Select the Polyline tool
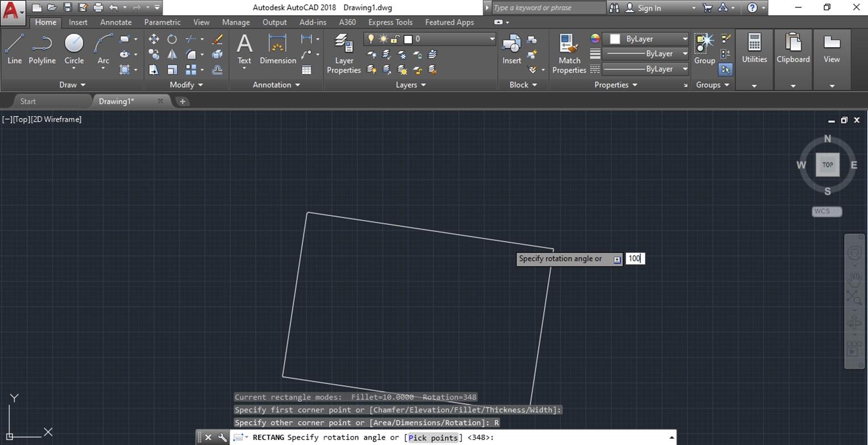 pos(42,49)
